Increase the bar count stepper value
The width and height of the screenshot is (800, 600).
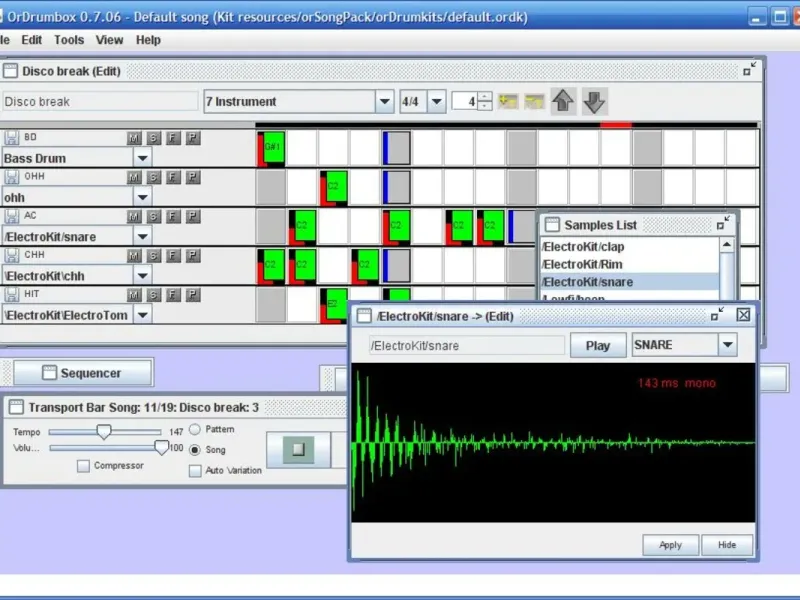click(485, 96)
